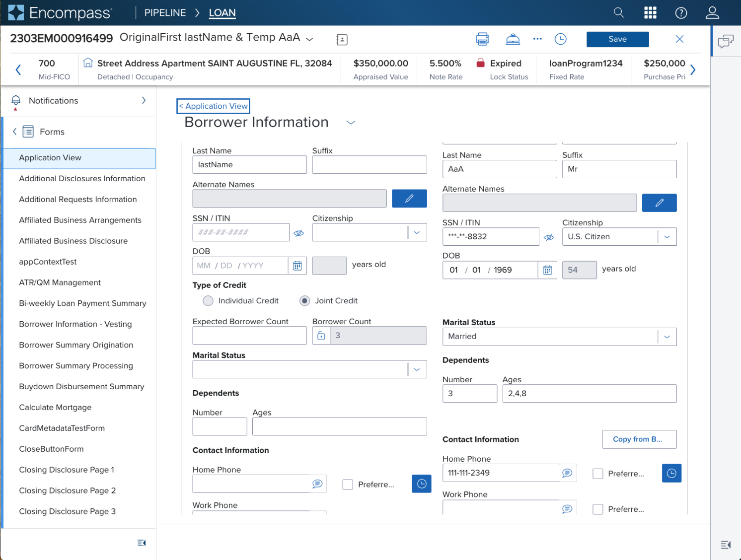This screenshot has width=741, height=560.
Task: Open the apps grid icon
Action: pos(650,12)
